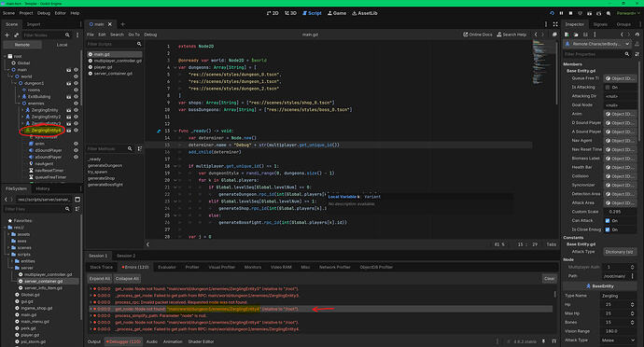Toggle visibility of the enemies node

[x=76, y=104]
